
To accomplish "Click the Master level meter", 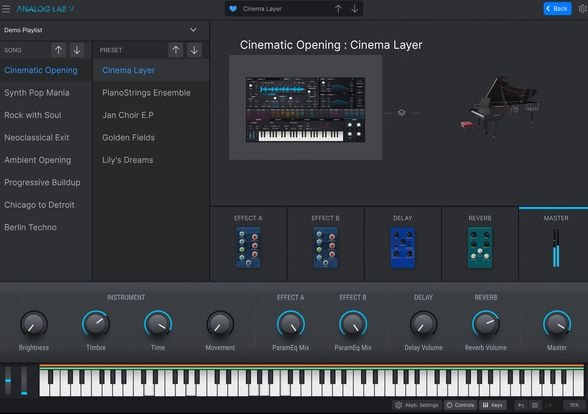I will (x=556, y=248).
